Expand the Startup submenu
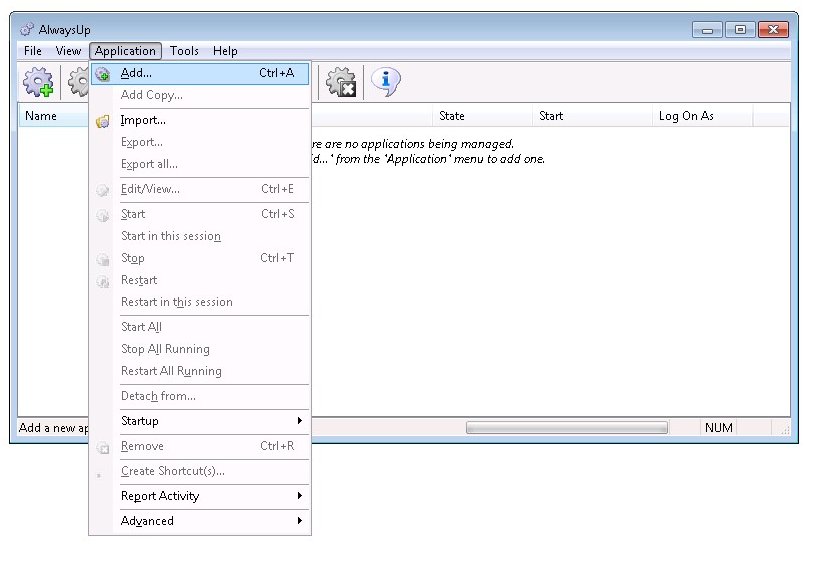The height and width of the screenshot is (563, 817). 200,421
